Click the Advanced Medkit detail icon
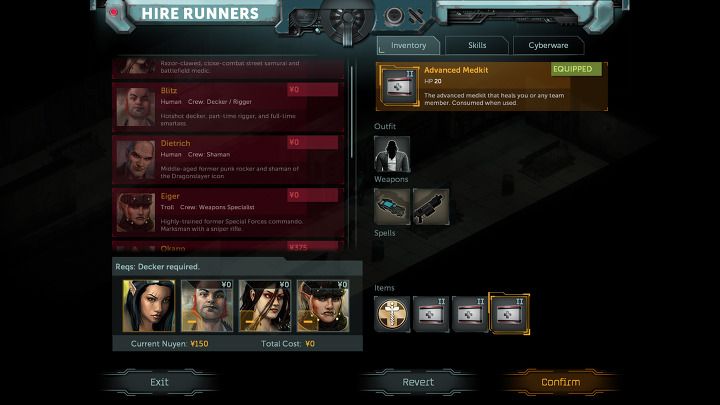 point(399,86)
